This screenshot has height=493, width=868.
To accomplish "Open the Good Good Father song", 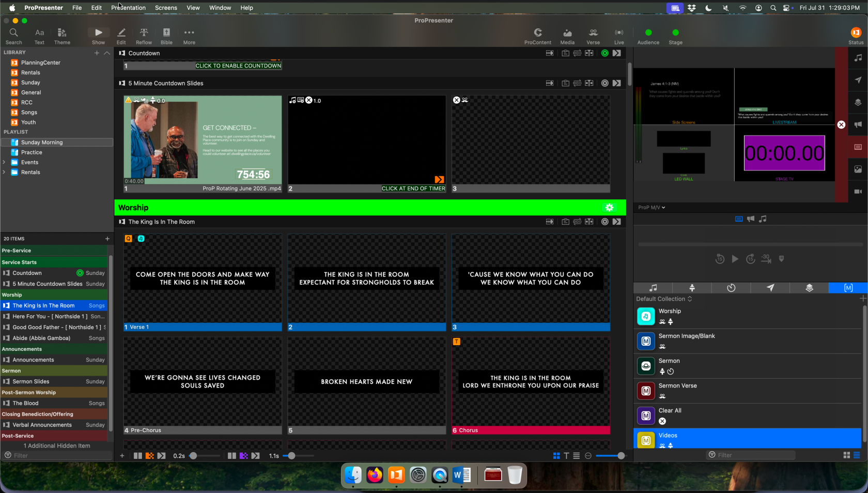I will [54, 327].
